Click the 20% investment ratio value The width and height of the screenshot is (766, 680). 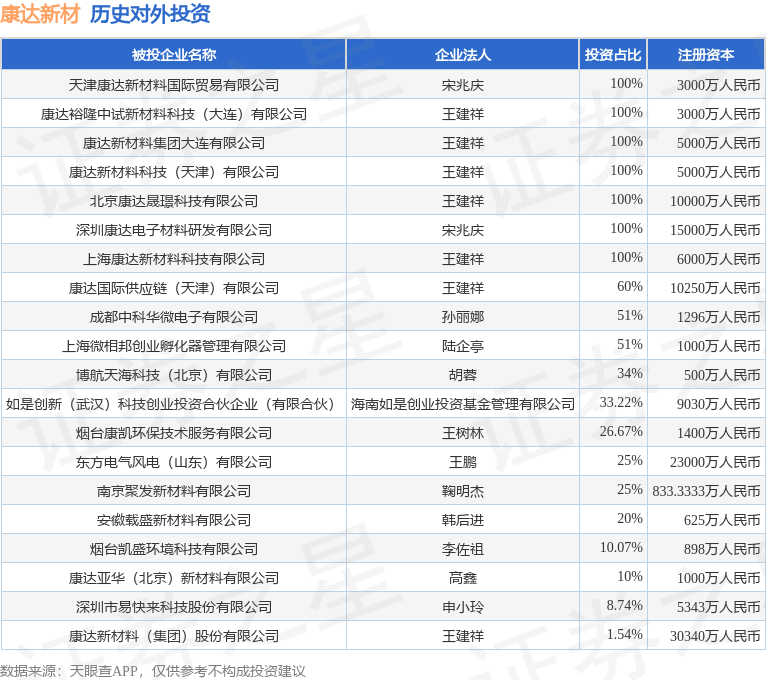[x=630, y=518]
